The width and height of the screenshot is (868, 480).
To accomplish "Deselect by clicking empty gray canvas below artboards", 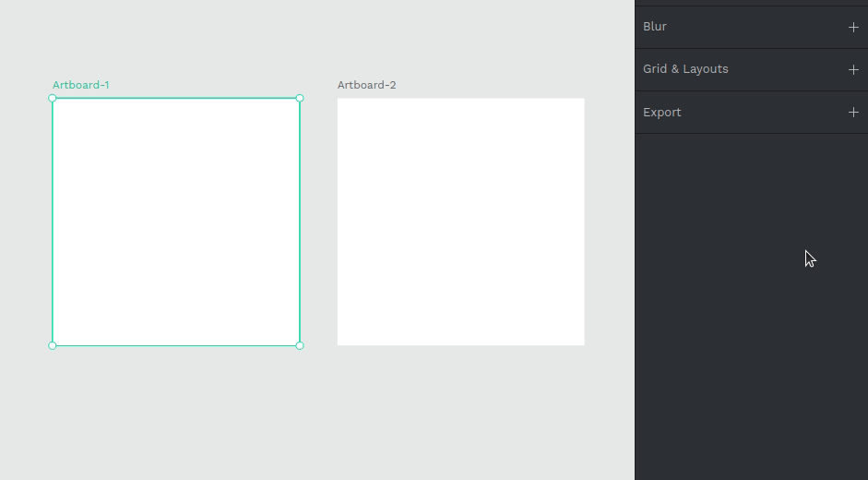I will coord(314,415).
